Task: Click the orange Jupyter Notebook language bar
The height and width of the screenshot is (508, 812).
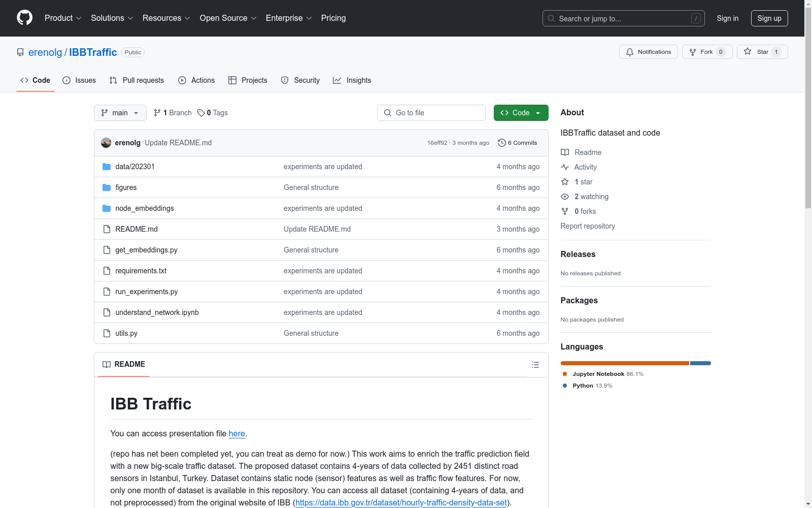Action: 625,363
